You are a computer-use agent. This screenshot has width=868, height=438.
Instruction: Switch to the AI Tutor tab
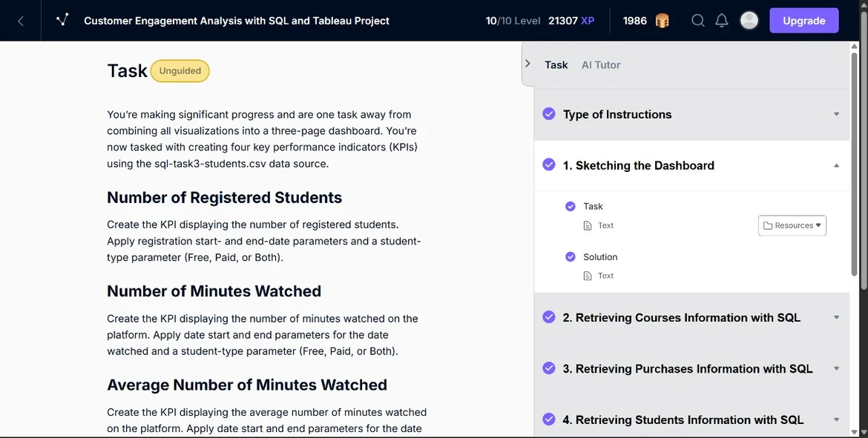coord(601,65)
